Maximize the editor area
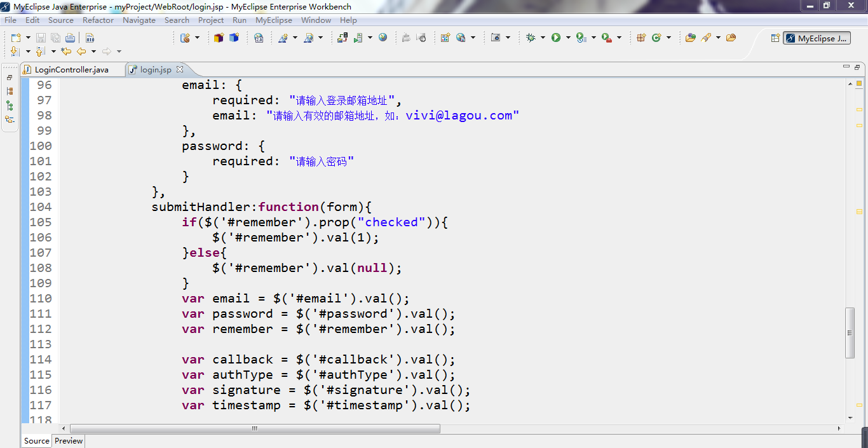 [857, 67]
